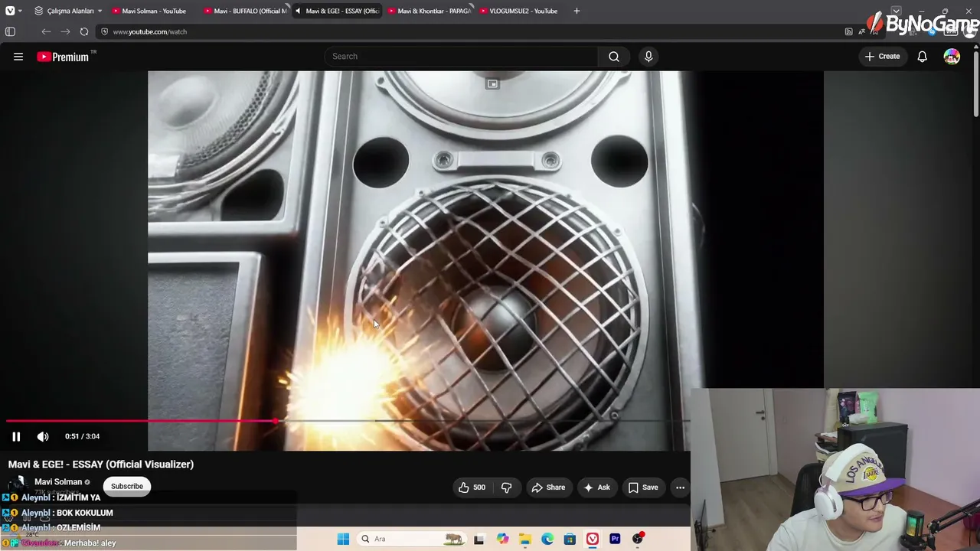
Task: Focus the YouTube search box
Action: pyautogui.click(x=462, y=57)
